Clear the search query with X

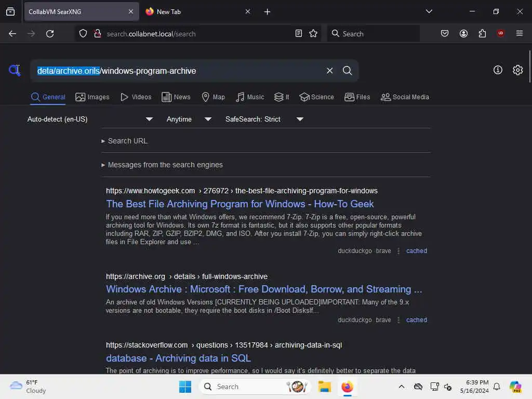click(x=329, y=71)
